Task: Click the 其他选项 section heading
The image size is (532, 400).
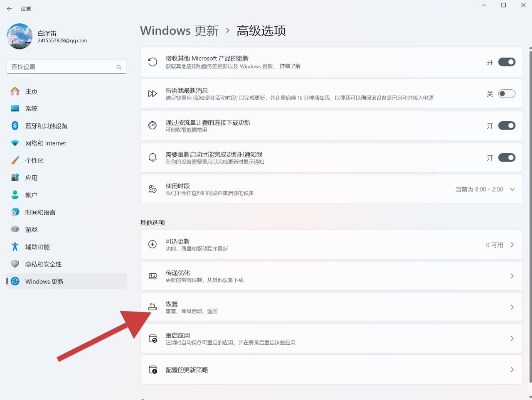Action: point(153,223)
